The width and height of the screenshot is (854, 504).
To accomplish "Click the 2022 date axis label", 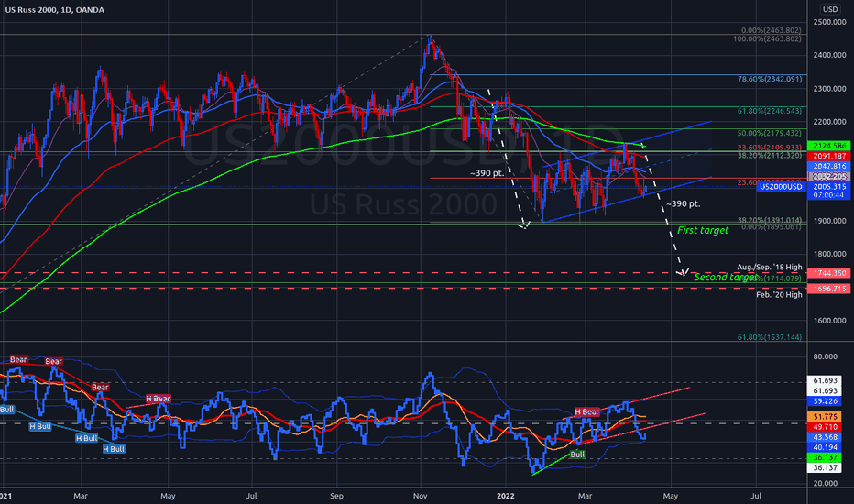I will pyautogui.click(x=505, y=496).
